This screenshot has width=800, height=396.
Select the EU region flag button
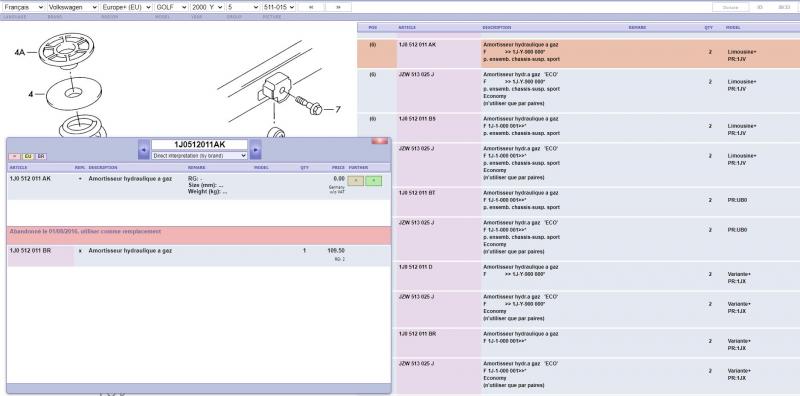[x=28, y=156]
